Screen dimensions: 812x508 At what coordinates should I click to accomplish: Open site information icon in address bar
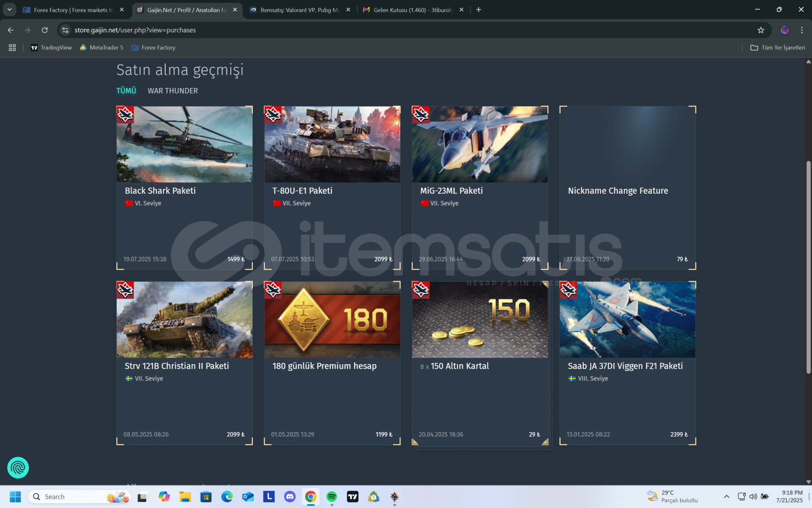tap(65, 30)
